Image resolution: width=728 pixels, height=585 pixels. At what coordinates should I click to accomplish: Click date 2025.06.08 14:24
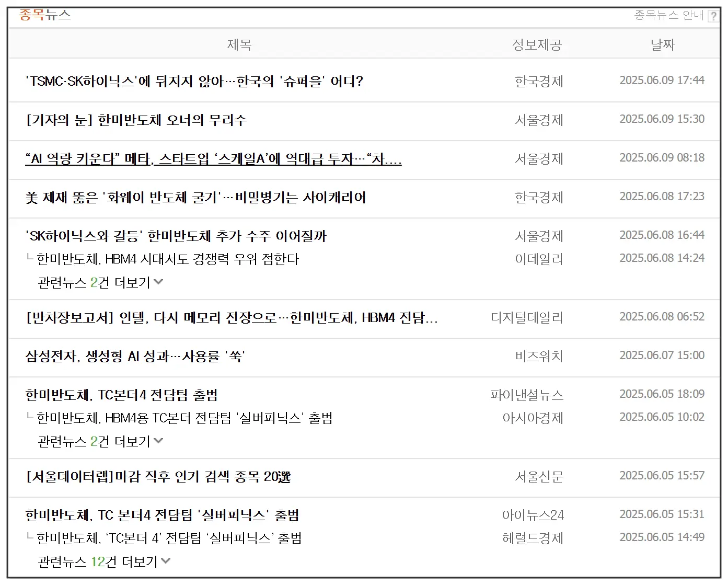tap(662, 258)
